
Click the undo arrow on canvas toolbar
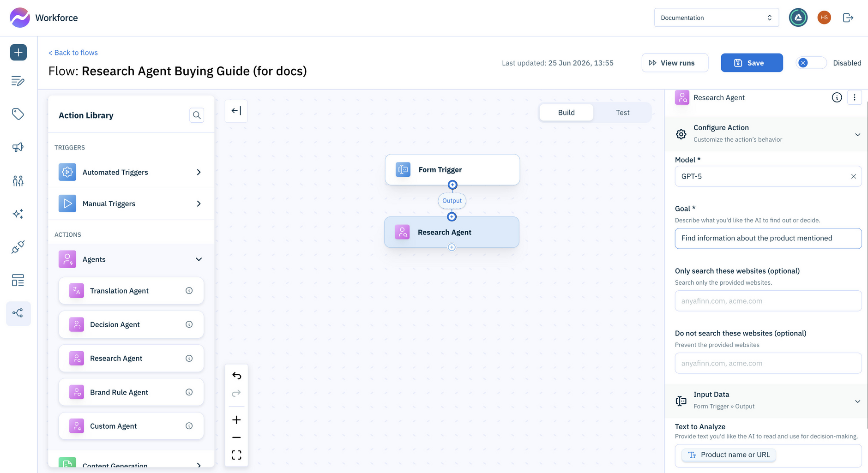[236, 376]
